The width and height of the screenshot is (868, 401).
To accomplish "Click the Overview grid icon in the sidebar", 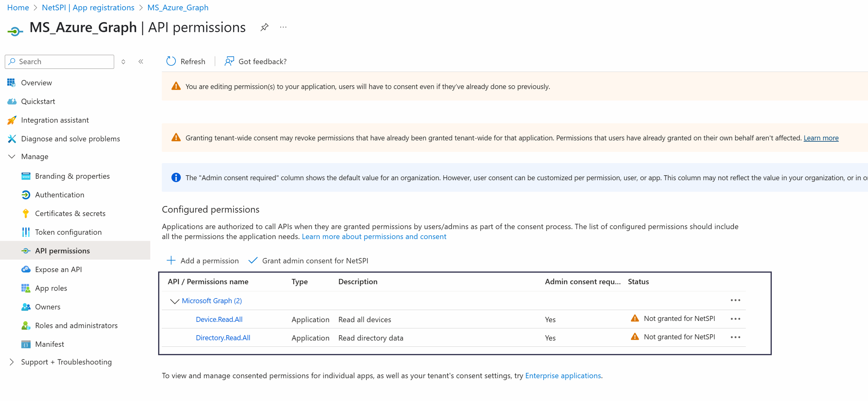I will (12, 83).
